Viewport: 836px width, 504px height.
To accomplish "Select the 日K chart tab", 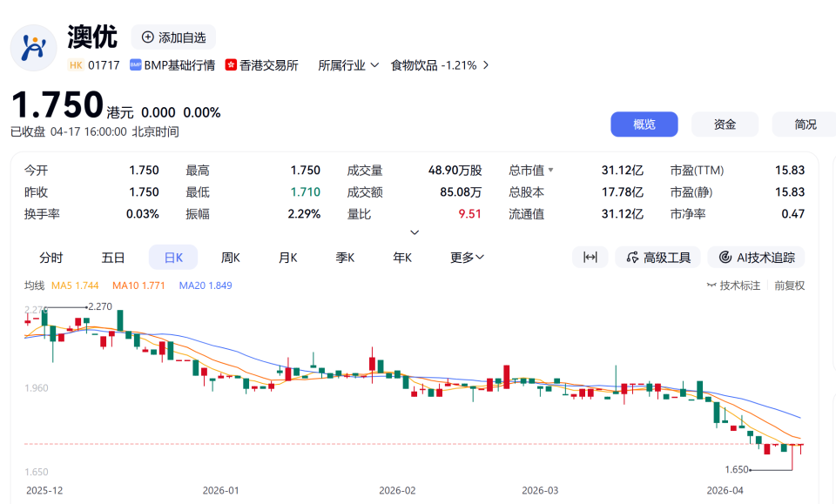I will [173, 258].
